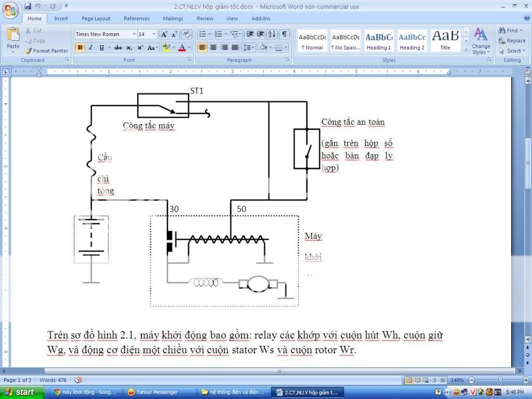
Task: Expand the Change Styles menu
Action: point(481,42)
